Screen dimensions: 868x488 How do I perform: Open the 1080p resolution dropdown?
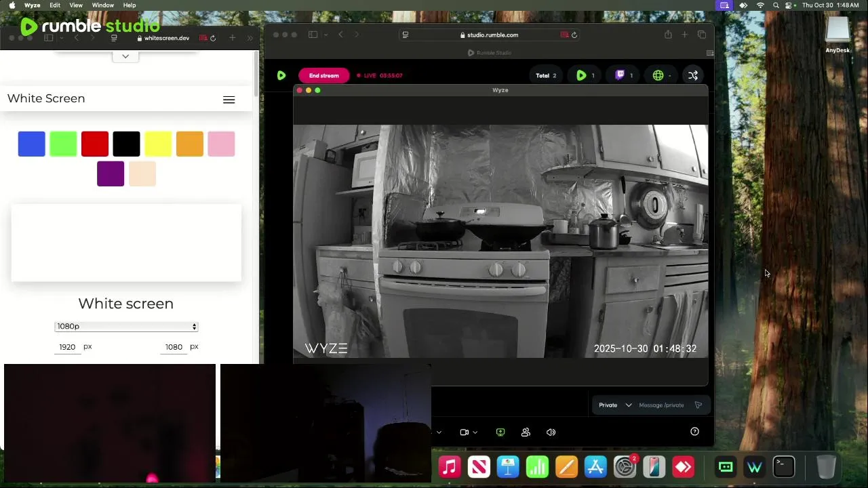coord(126,327)
